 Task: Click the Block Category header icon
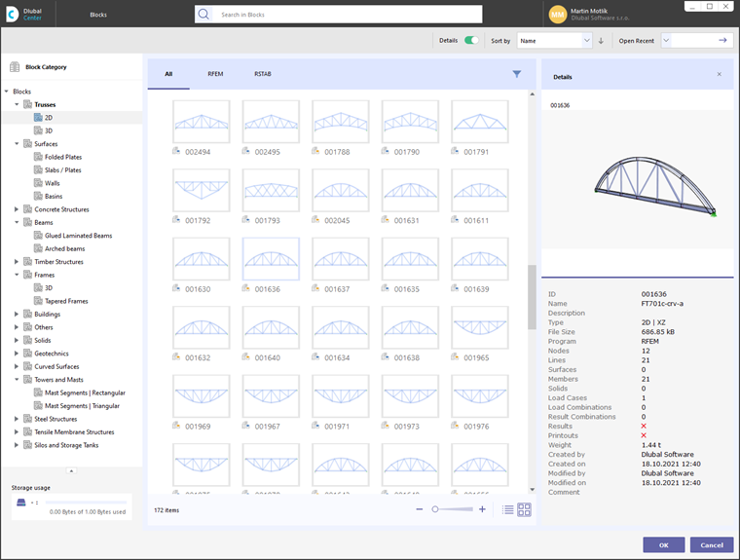[x=15, y=67]
